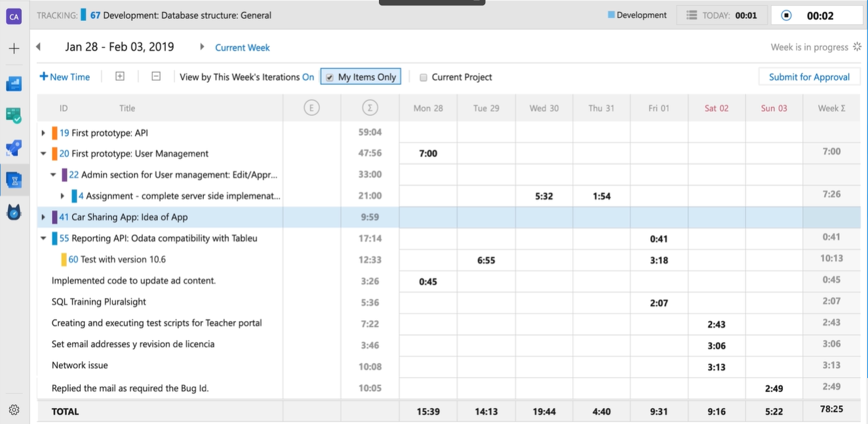
Task: Click the date range Jan 28 - Feb 03, 2019
Action: pos(119,47)
